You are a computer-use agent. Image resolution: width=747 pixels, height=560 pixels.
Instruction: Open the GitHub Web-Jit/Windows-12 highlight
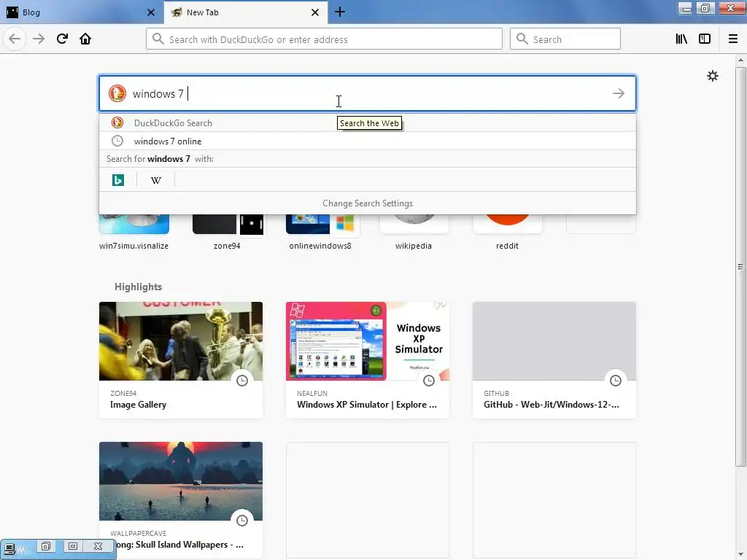coord(554,360)
